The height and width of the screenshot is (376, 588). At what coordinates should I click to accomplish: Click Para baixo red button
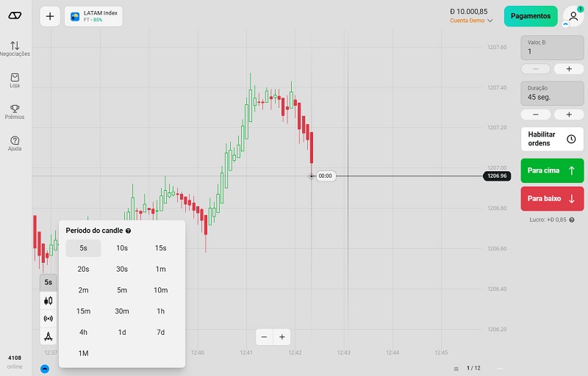[x=552, y=198]
